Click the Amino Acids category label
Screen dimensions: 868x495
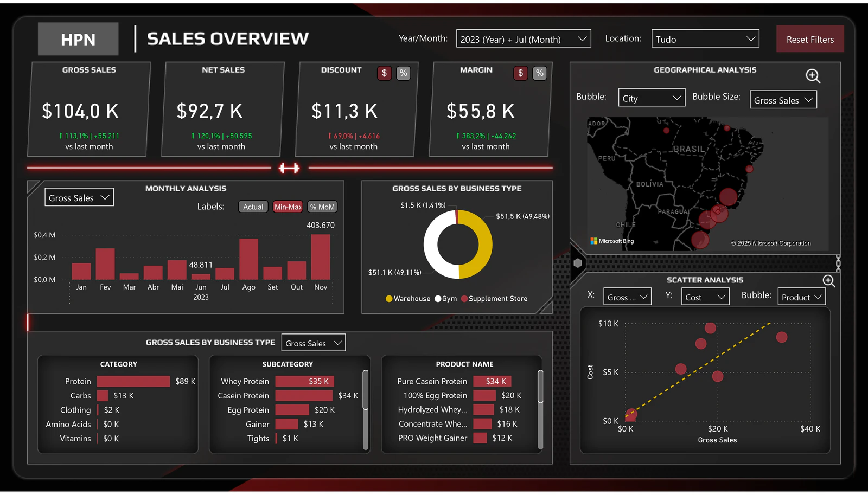[x=68, y=424]
